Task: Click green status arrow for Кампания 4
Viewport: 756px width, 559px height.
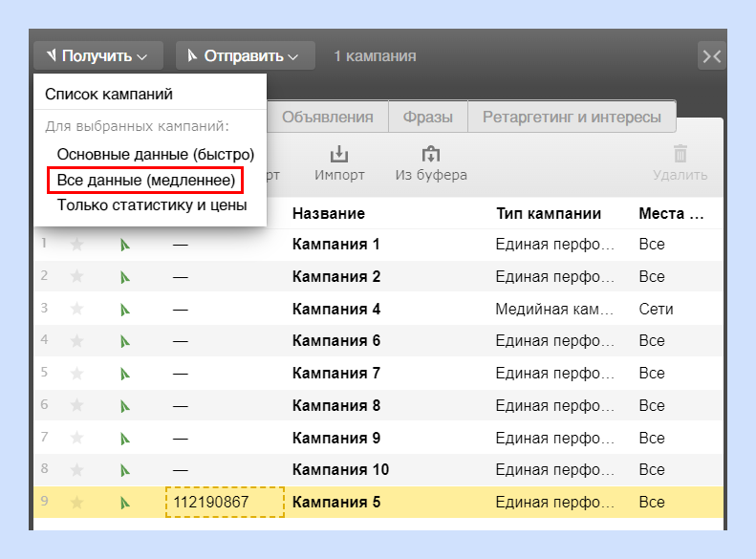Action: [125, 310]
